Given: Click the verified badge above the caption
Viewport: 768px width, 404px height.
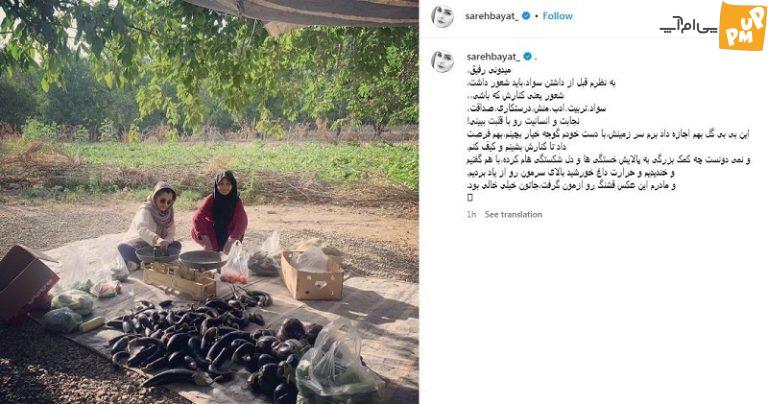Looking at the screenshot, I should pyautogui.click(x=528, y=57).
